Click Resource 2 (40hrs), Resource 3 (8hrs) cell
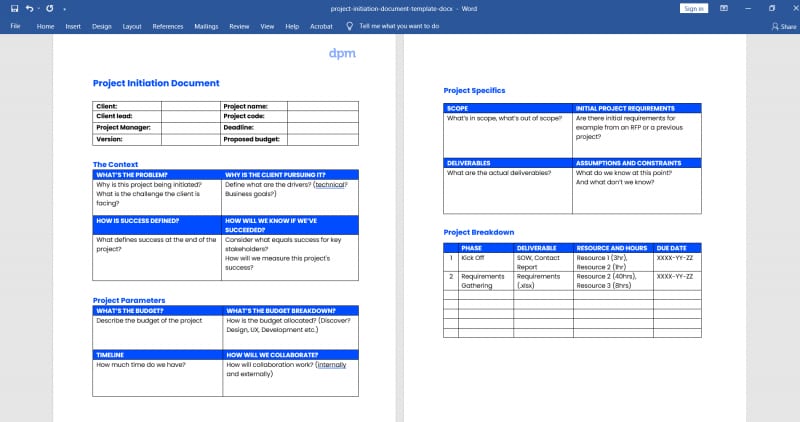The height and width of the screenshot is (422, 800). click(x=613, y=281)
